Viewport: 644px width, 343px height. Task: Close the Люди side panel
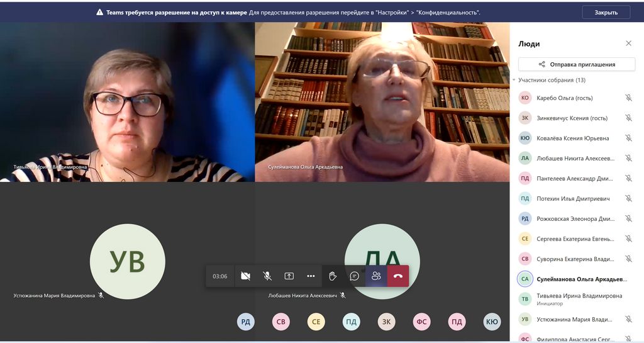(628, 43)
